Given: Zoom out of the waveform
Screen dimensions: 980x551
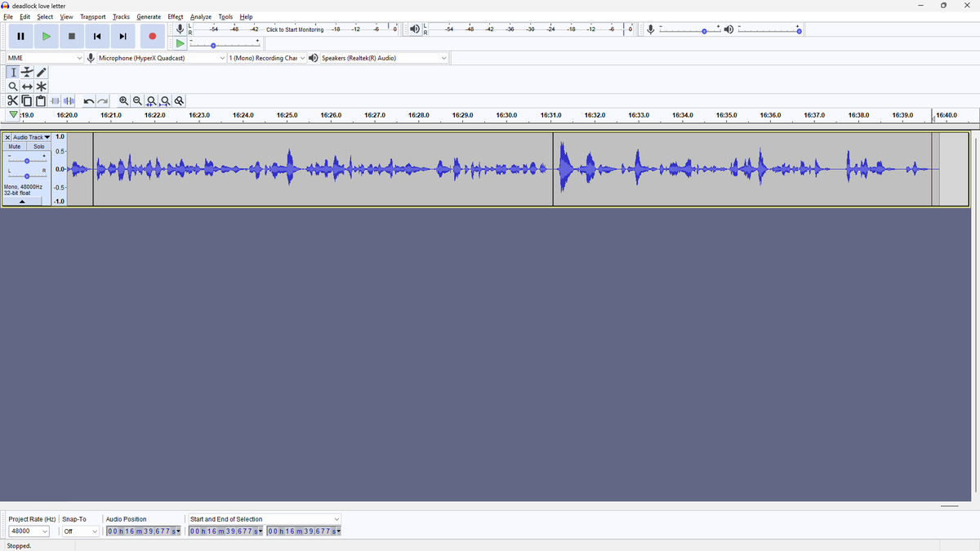Looking at the screenshot, I should (x=137, y=101).
